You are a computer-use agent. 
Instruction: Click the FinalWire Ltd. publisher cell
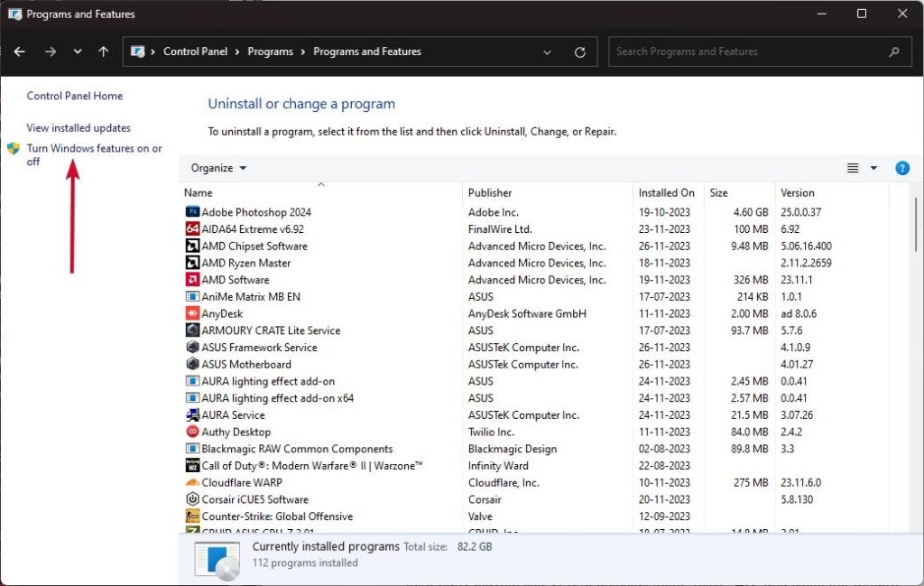(500, 228)
